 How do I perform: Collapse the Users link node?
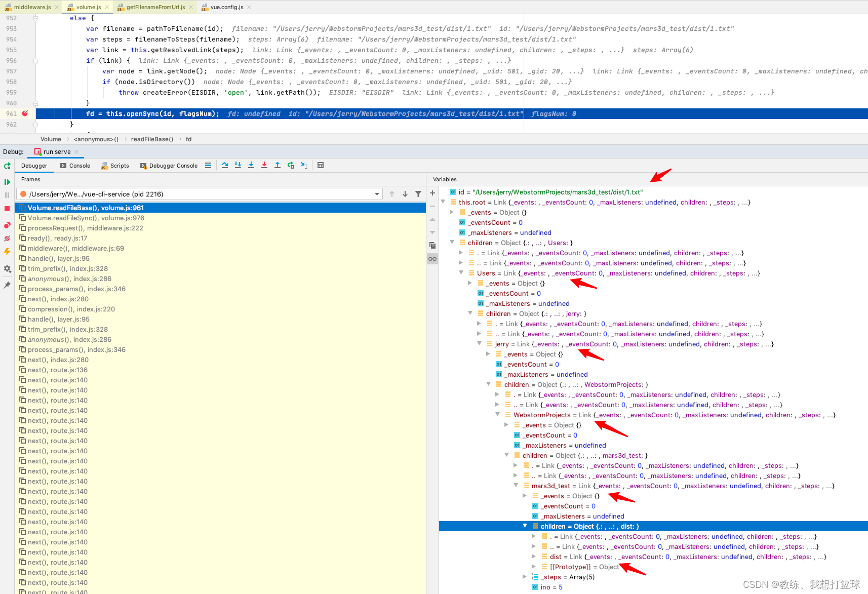click(461, 273)
